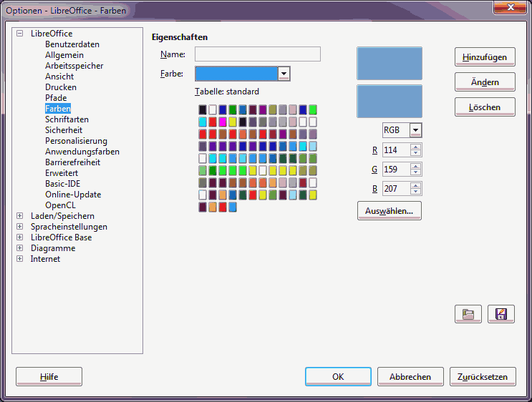
Task: Focus the Name text field
Action: pyautogui.click(x=258, y=54)
